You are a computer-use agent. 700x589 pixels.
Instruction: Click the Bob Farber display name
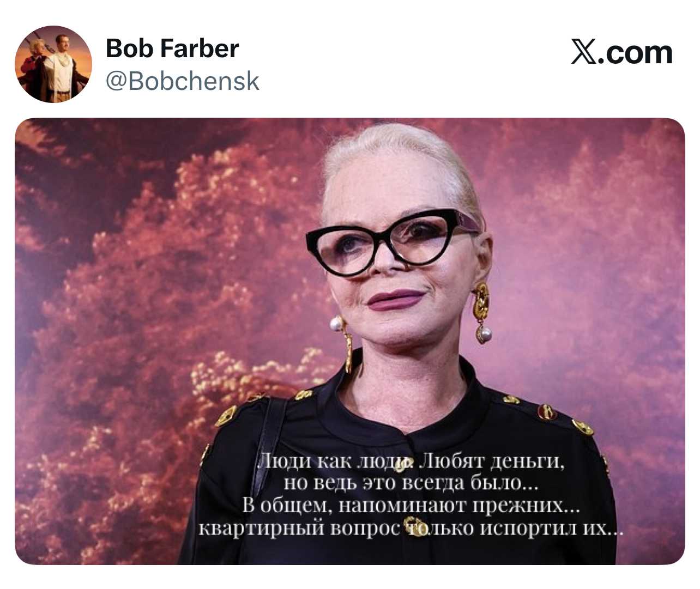click(172, 48)
